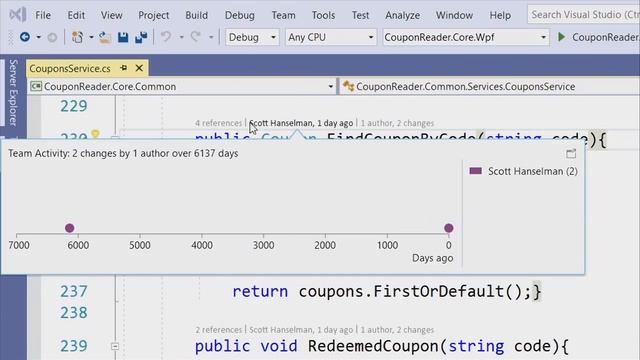The height and width of the screenshot is (360, 640).
Task: Click the lightbulb quick actions icon
Action: click(95, 133)
